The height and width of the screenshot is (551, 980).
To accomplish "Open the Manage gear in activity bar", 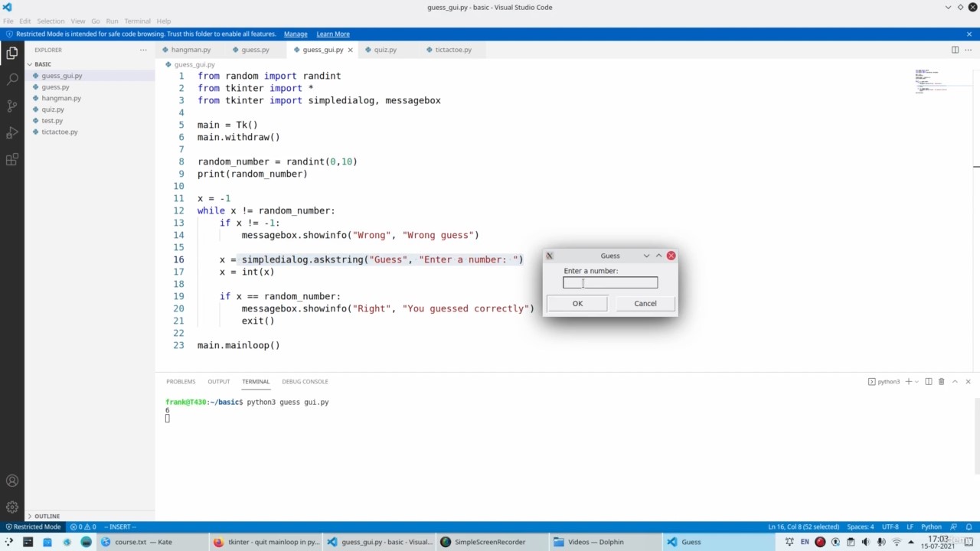I will tap(12, 507).
